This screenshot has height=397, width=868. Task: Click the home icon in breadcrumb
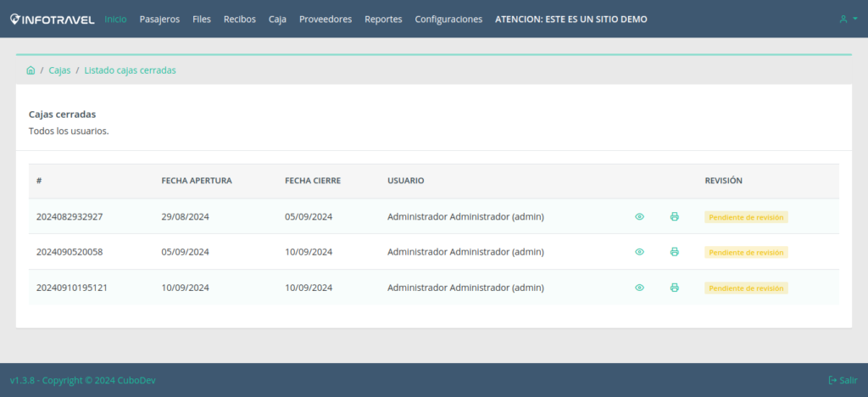(x=31, y=70)
